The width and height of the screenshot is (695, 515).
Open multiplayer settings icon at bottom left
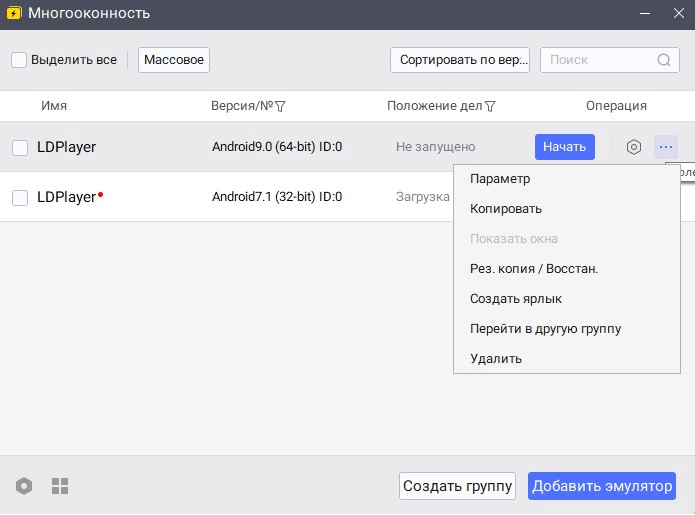(x=24, y=486)
